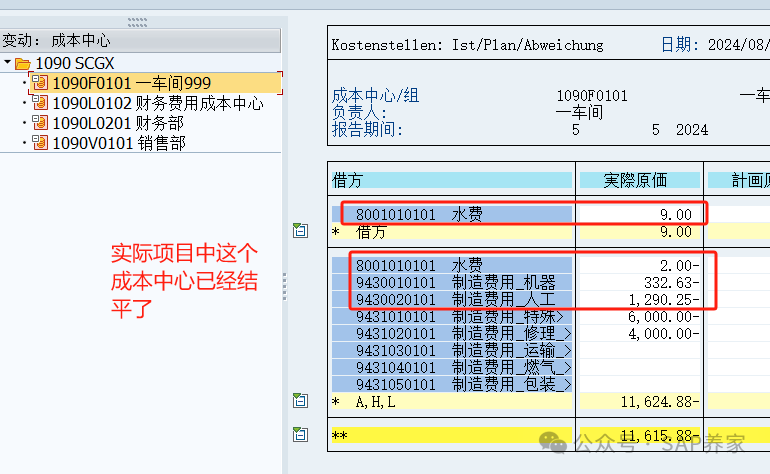Select row 9430010101 制造费用_机器
Screen dimensions: 770x474
(x=452, y=282)
